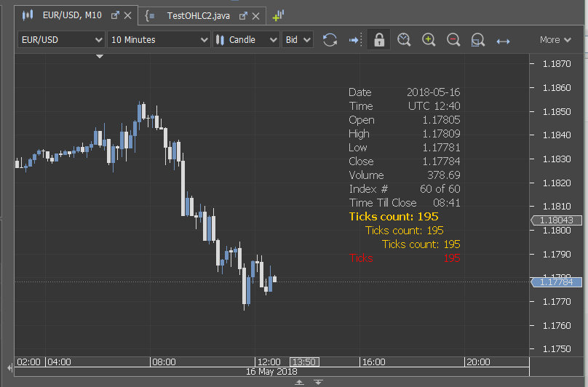Click the High value 1.17809
Image resolution: width=588 pixels, height=387 pixels.
442,134
